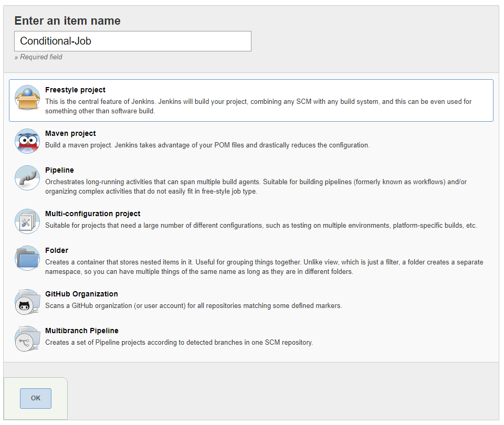Click the Folder description about nested items
The width and height of the screenshot is (504, 425).
pyautogui.click(x=264, y=267)
